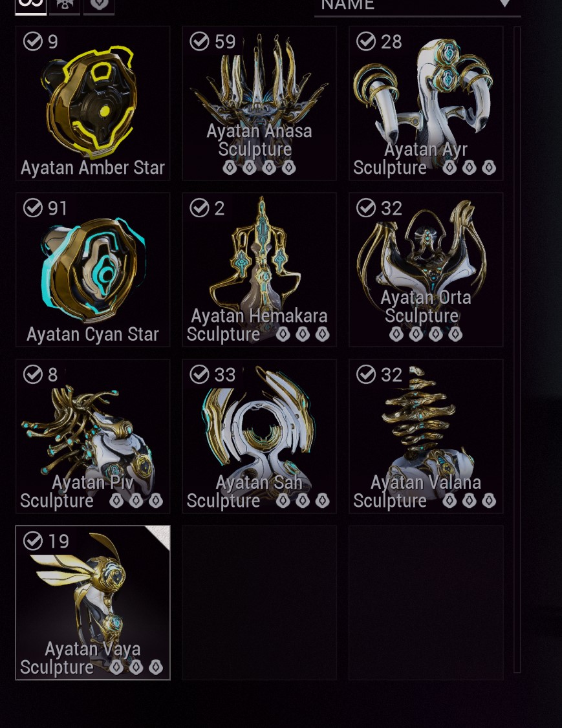
Task: Select the Ayatan Piv Sculpture item
Action: coord(93,436)
